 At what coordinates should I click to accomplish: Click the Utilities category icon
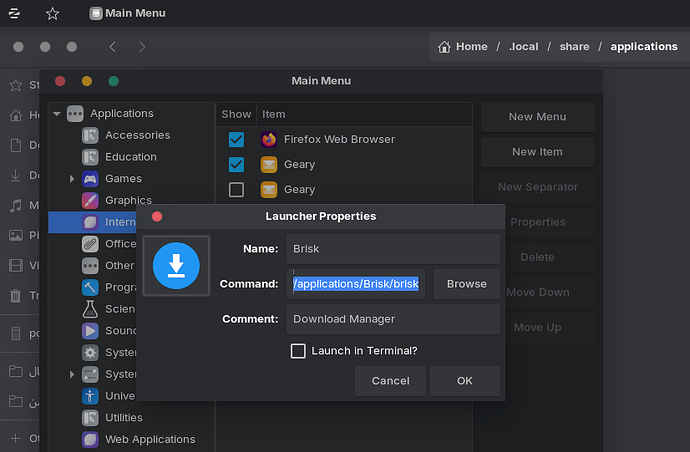[x=90, y=418]
